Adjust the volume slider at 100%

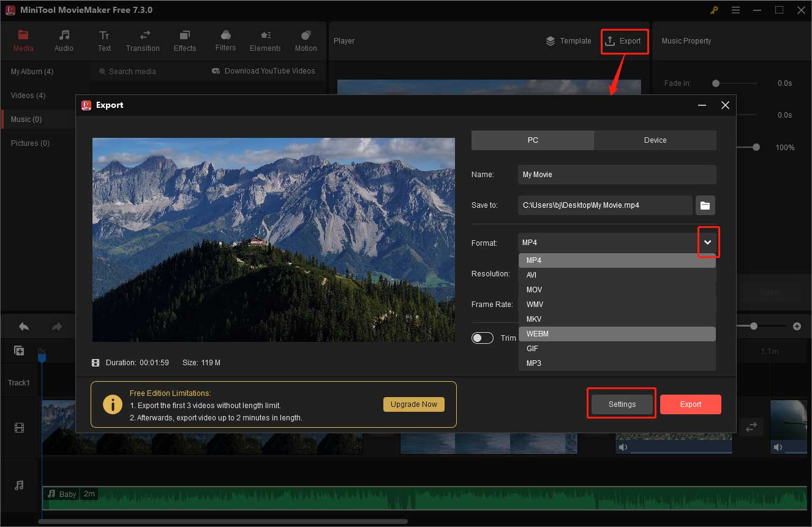point(756,147)
